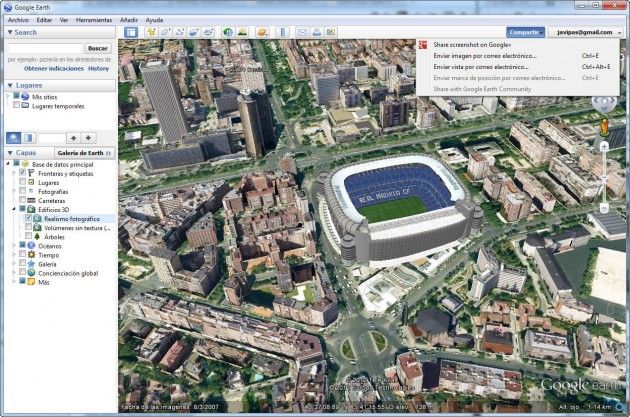Uncheck the Fronteras y etiquetas layer
The height and width of the screenshot is (417, 630).
coord(22,173)
